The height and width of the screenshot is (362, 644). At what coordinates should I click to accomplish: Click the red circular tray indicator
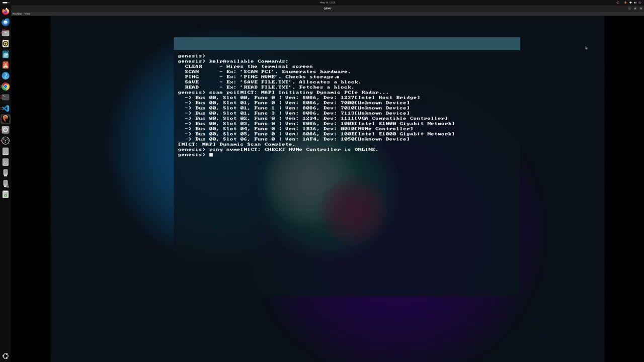coord(618,3)
